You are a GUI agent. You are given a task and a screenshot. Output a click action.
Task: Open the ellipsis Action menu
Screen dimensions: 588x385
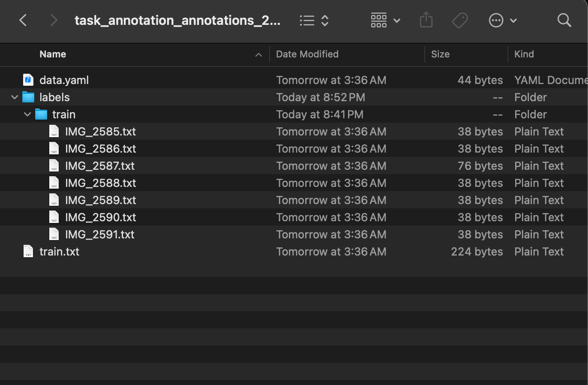pyautogui.click(x=503, y=20)
